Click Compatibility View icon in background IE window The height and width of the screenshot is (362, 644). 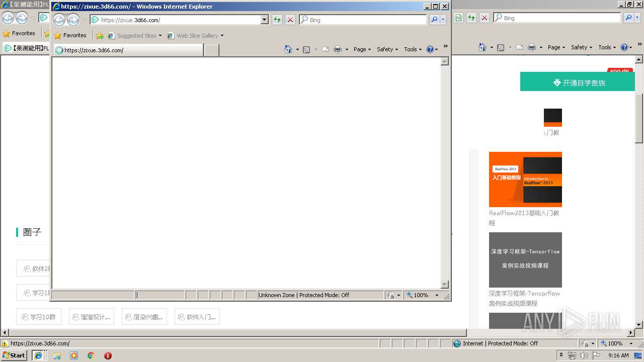pyautogui.click(x=458, y=18)
